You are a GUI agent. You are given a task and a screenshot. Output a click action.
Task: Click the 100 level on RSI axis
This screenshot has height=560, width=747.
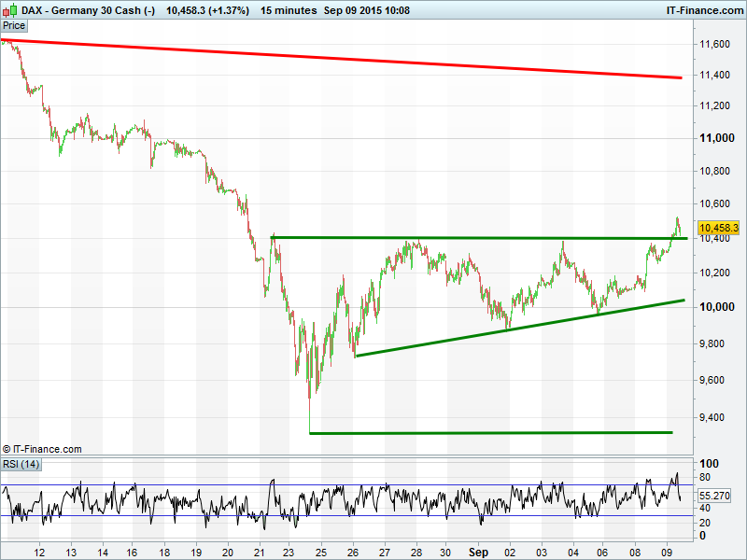point(711,465)
